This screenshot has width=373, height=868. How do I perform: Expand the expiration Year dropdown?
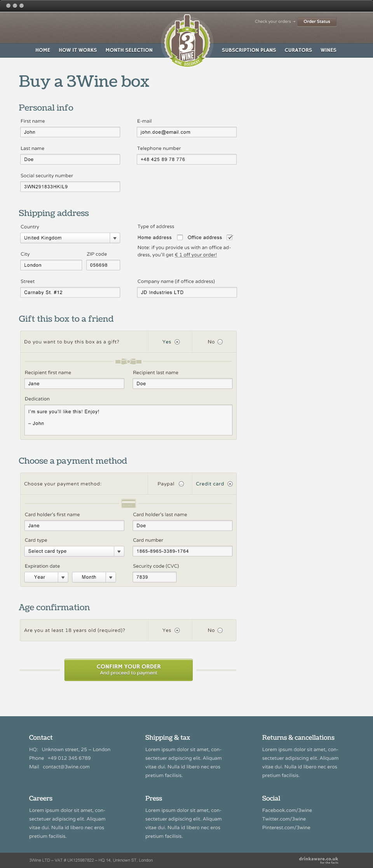tap(46, 577)
